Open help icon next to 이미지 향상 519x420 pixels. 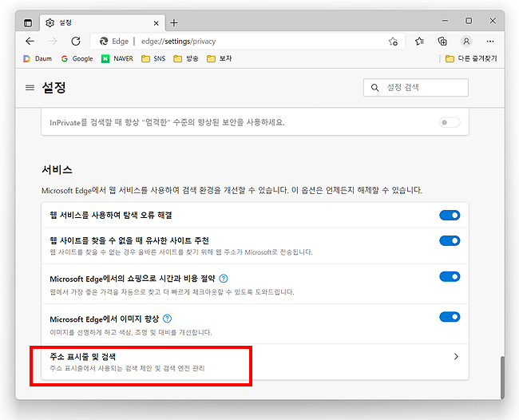(168, 319)
